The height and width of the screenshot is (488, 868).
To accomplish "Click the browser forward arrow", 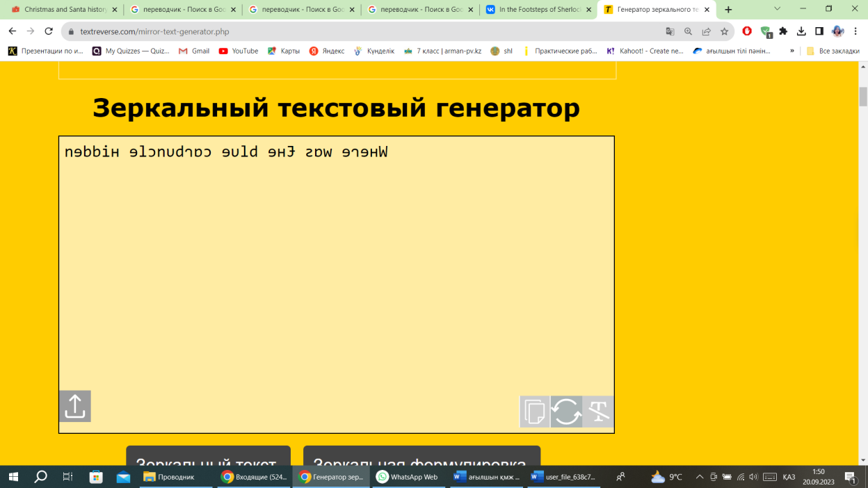I will 31,31.
